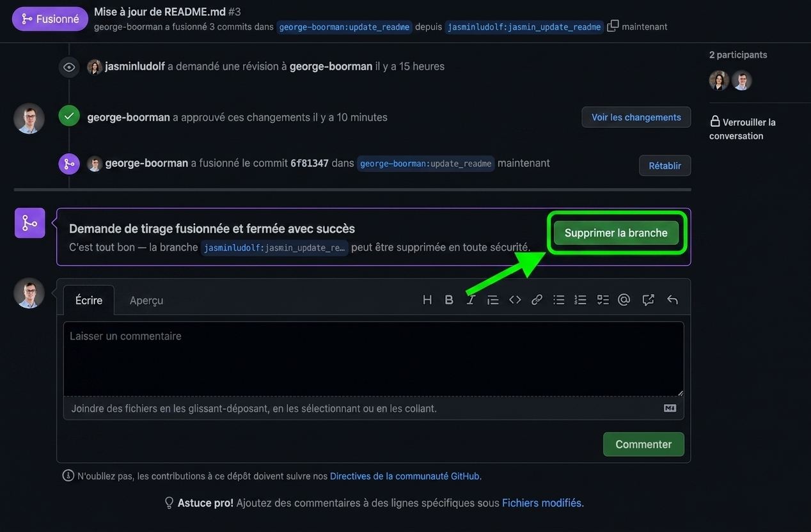
Task: Open jasminludolf's avatar in participants
Action: click(719, 81)
